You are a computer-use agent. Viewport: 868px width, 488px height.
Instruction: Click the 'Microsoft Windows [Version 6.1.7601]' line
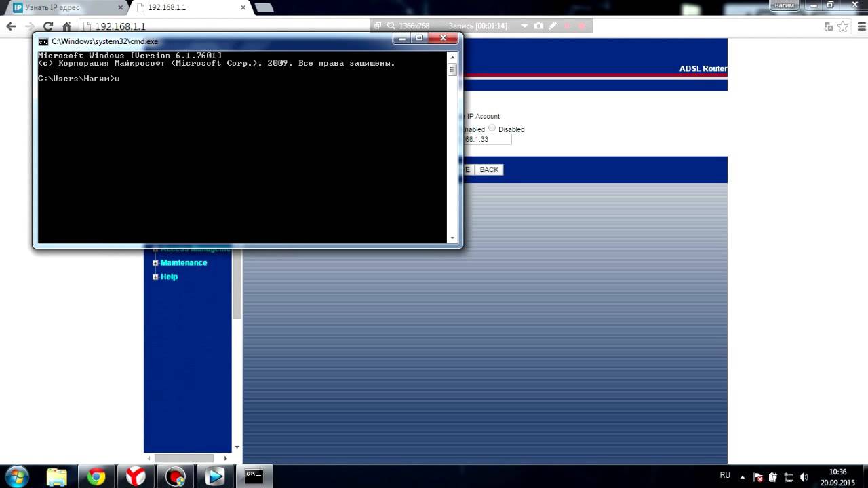[130, 55]
